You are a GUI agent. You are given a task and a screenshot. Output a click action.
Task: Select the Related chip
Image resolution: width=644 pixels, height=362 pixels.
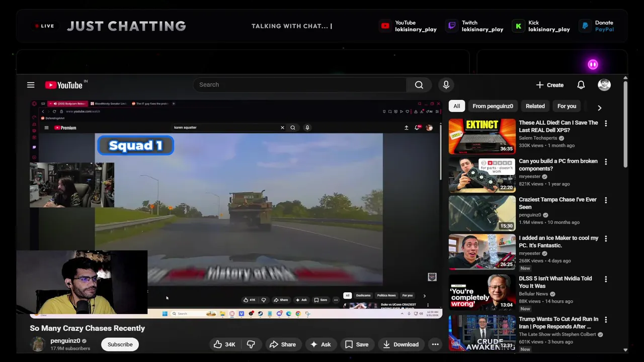[x=535, y=106]
